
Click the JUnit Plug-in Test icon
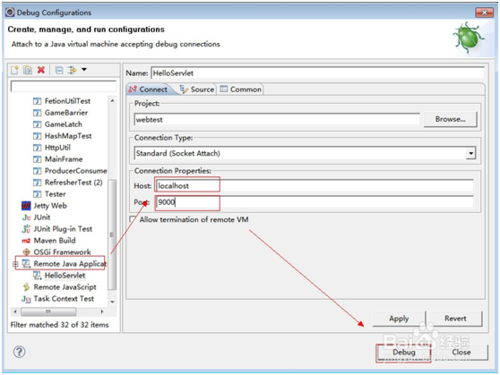[x=26, y=229]
